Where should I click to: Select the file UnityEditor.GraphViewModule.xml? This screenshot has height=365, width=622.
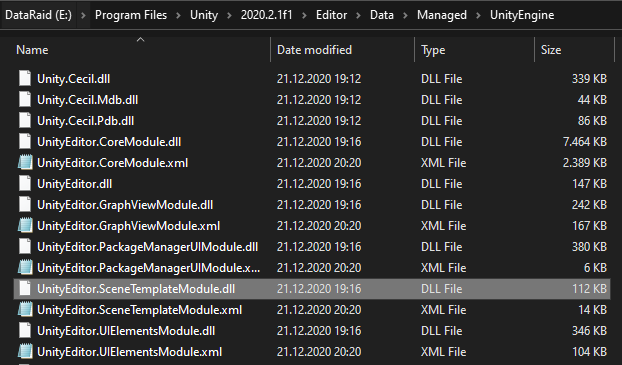pyautogui.click(x=129, y=226)
